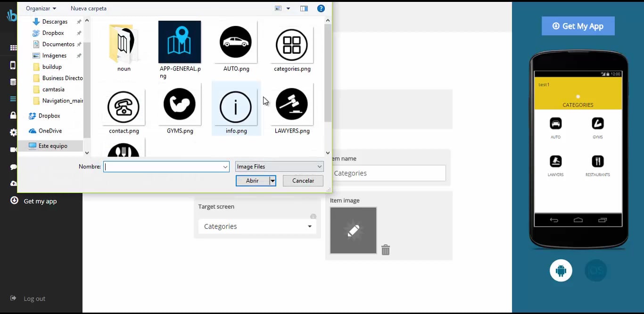644x314 pixels.
Task: Open Documentos in navigation pane
Action: point(58,44)
